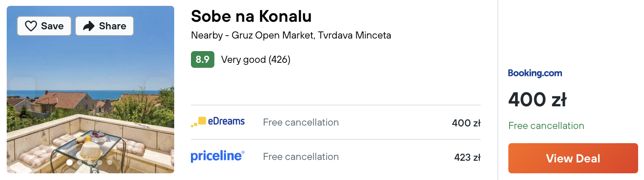Select the first photo carousel dot

coord(70,162)
